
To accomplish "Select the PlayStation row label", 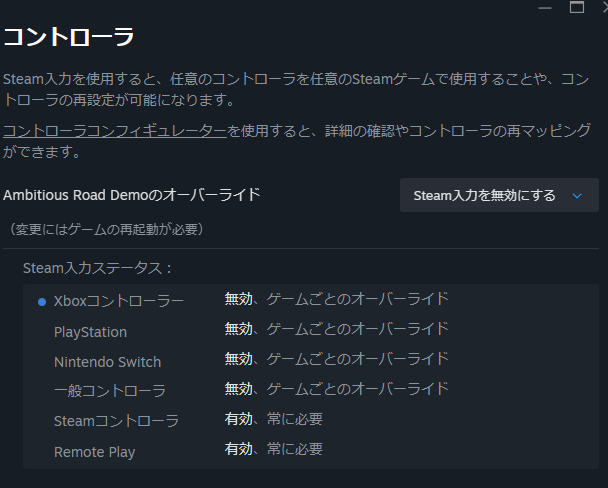I will click(90, 332).
